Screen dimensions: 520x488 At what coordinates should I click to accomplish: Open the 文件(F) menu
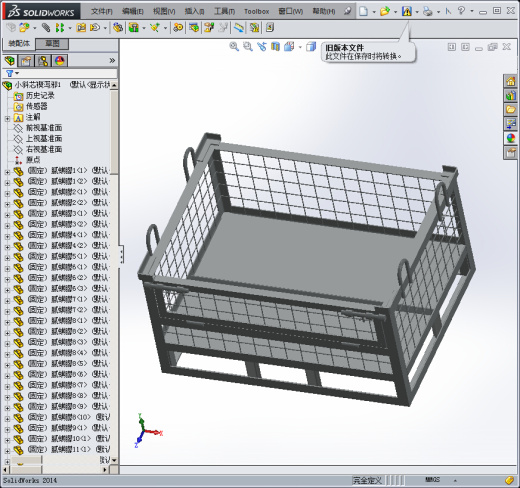click(x=102, y=11)
